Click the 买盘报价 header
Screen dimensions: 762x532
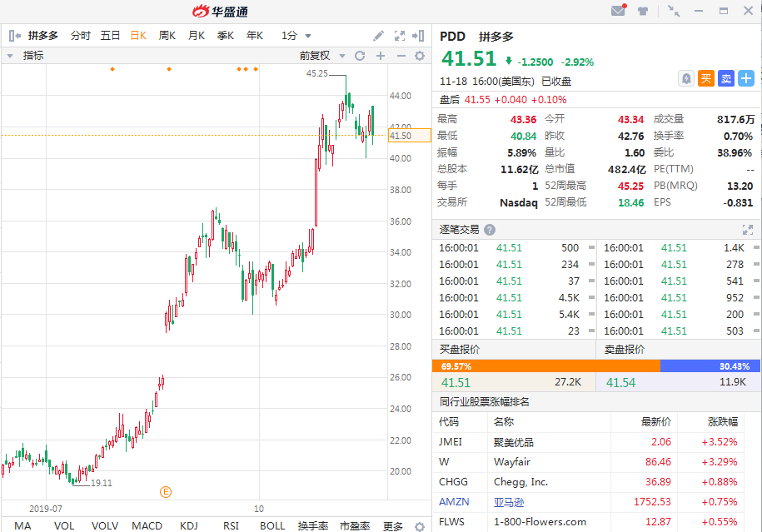tap(460, 350)
